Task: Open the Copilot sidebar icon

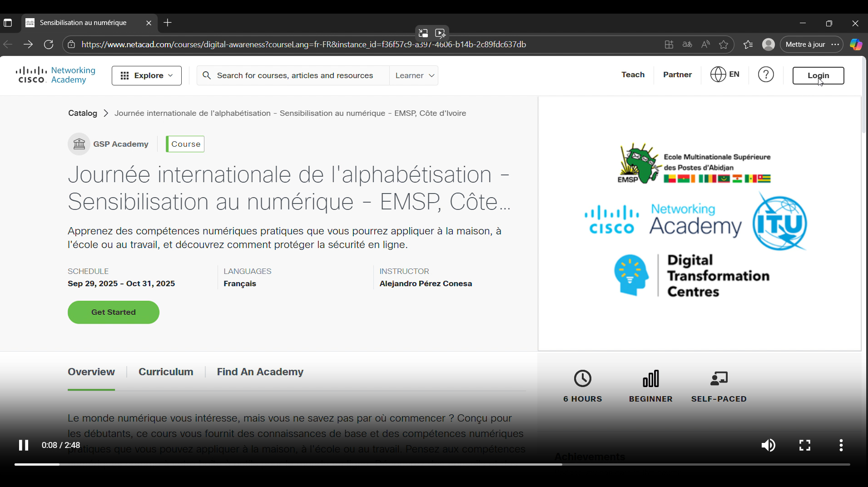Action: tap(856, 45)
